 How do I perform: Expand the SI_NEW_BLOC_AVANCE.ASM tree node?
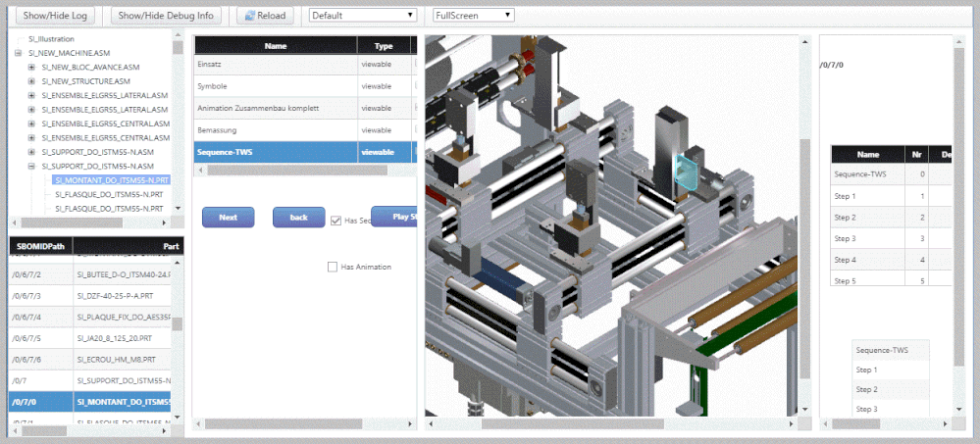click(x=31, y=67)
